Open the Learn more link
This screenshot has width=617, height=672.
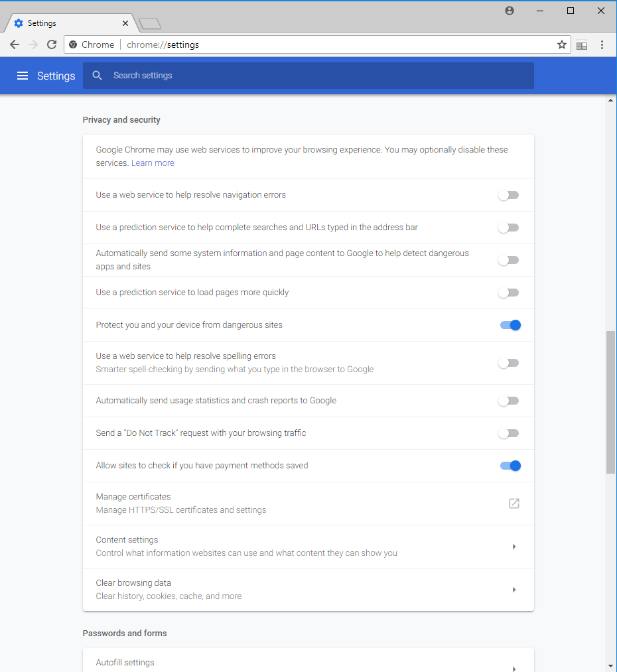(x=153, y=163)
